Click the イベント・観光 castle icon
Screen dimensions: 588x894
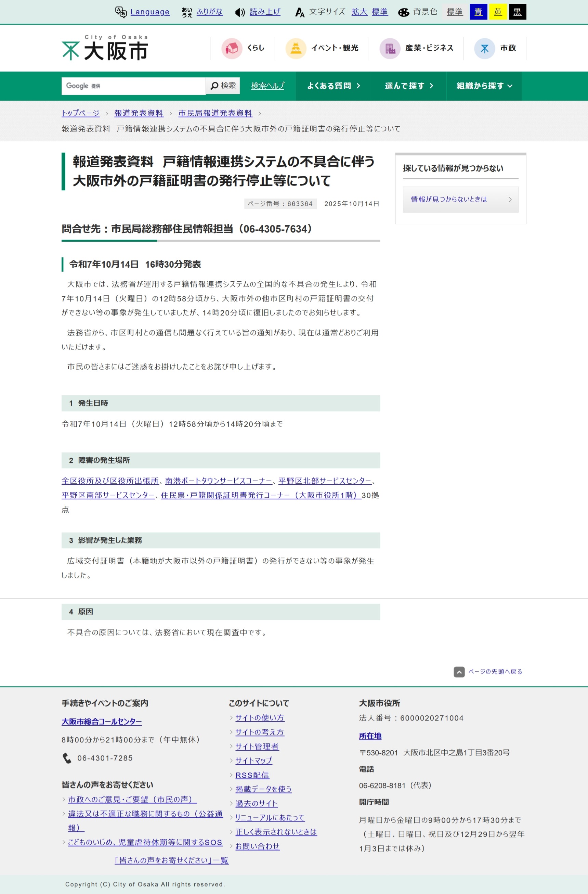click(x=296, y=49)
